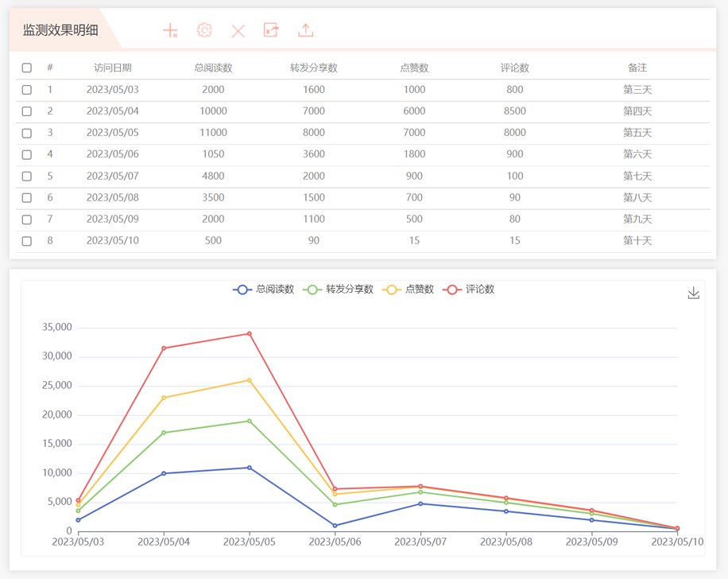The height and width of the screenshot is (579, 728).
Task: Click y-axis label 35,000
Action: pyautogui.click(x=57, y=327)
